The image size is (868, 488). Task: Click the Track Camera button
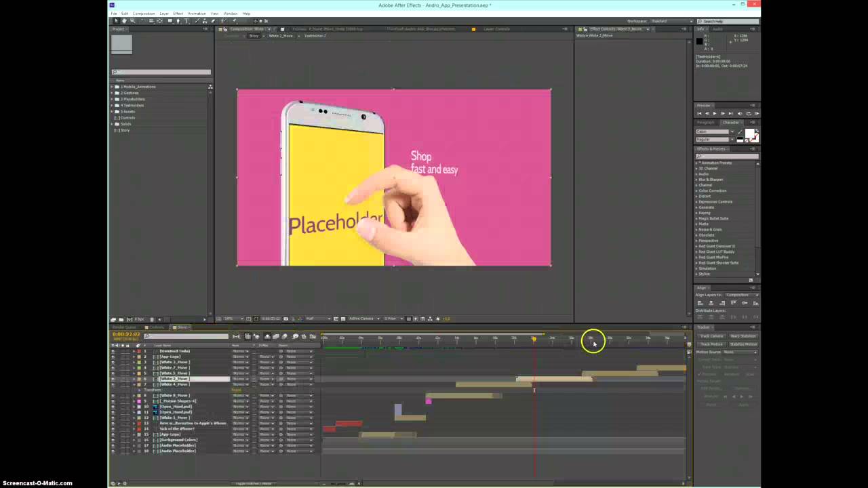(x=711, y=335)
